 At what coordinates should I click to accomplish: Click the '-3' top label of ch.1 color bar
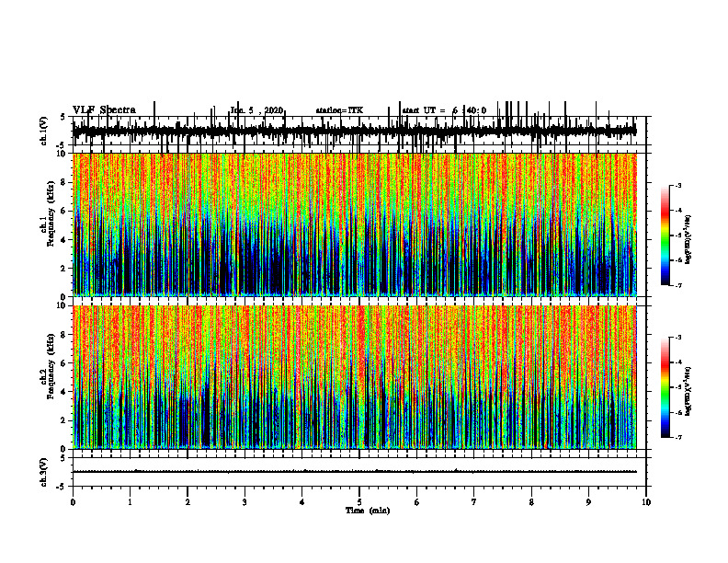(678, 185)
